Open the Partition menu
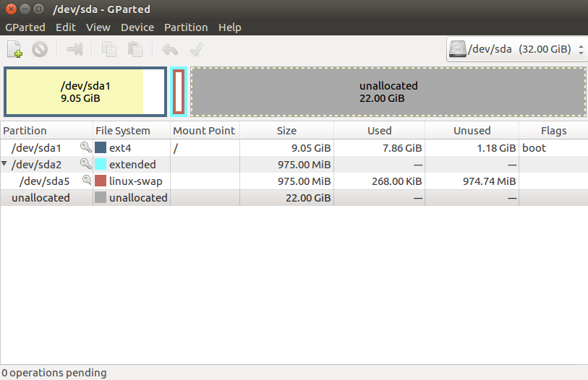The width and height of the screenshot is (588, 380). tap(186, 27)
